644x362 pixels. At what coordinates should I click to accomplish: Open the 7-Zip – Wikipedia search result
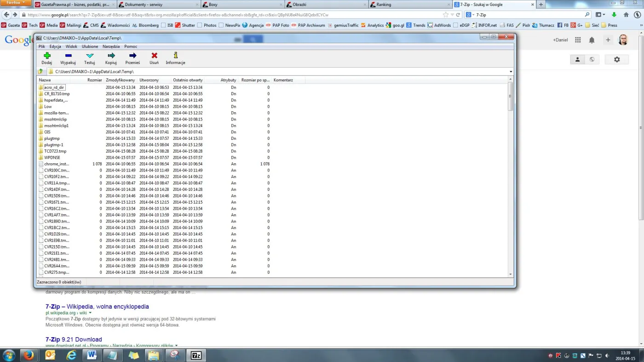pyautogui.click(x=97, y=306)
